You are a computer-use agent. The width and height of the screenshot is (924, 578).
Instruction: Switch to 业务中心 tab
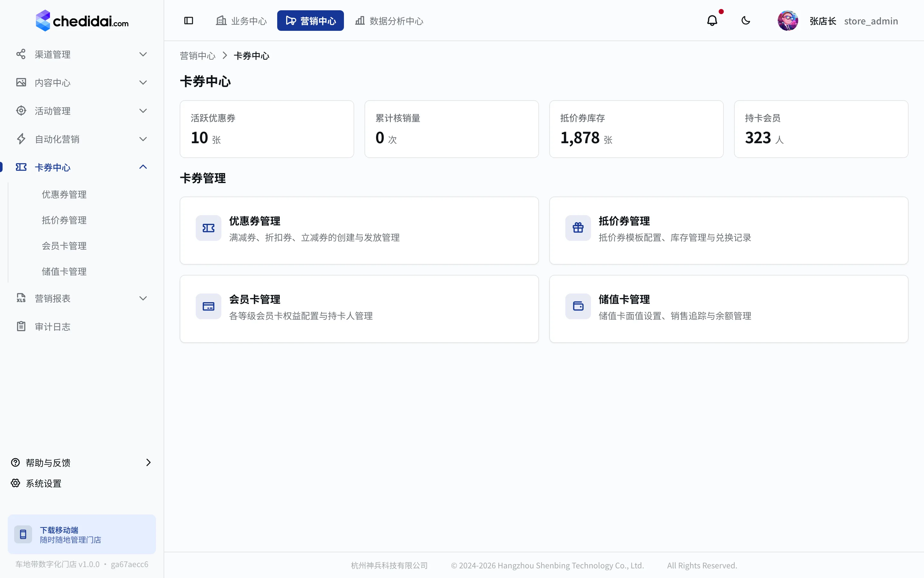(241, 21)
